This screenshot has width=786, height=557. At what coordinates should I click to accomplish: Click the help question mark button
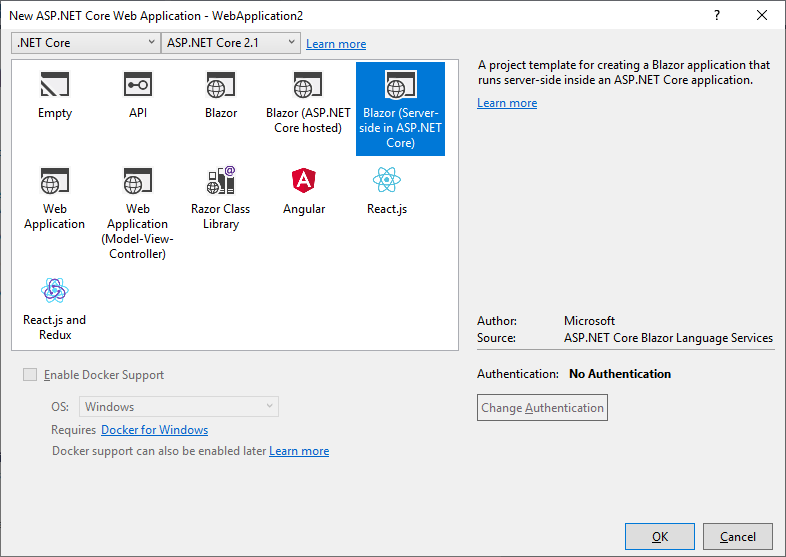[x=717, y=15]
